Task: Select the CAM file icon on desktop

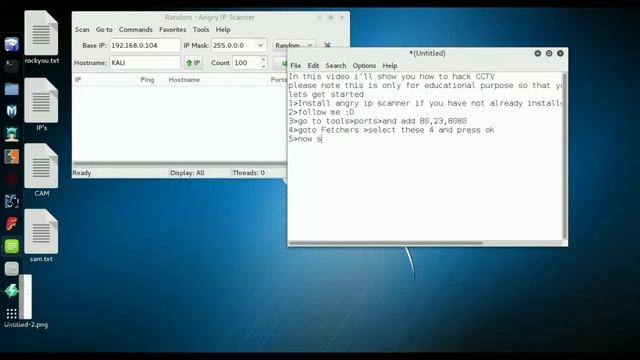Action: (41, 170)
